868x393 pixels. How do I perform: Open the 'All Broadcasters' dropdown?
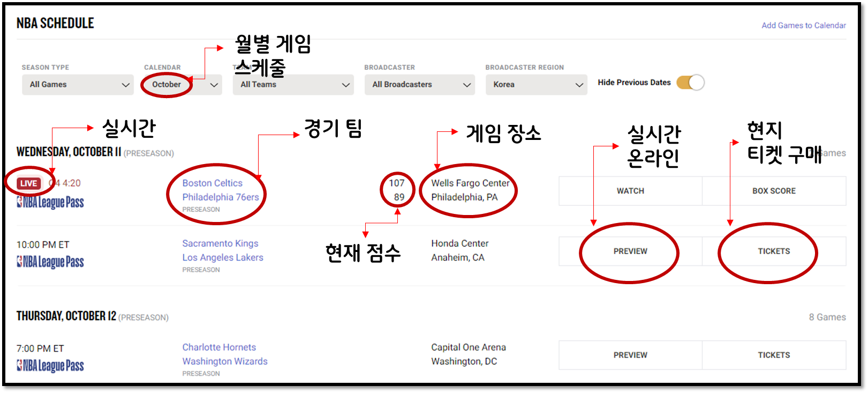pos(420,85)
